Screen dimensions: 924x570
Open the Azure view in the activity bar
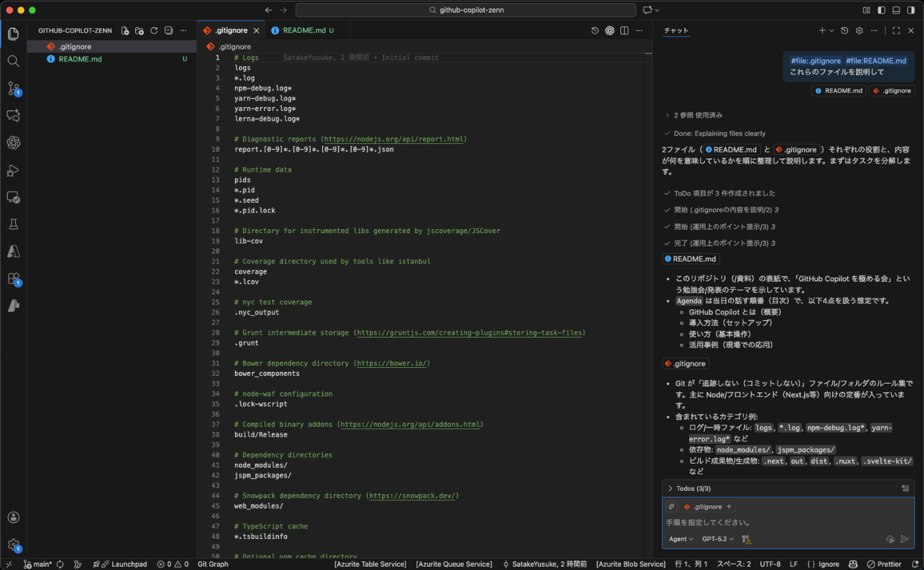pyautogui.click(x=13, y=252)
